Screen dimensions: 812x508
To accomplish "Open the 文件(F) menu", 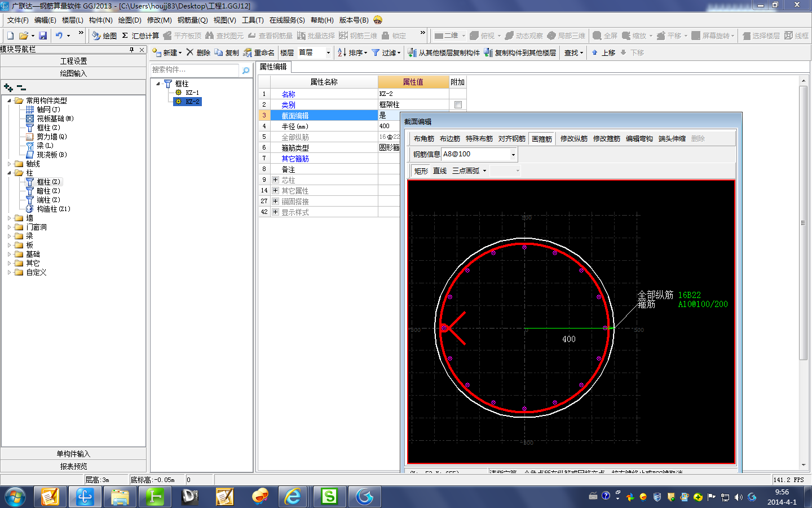I will click(x=18, y=20).
